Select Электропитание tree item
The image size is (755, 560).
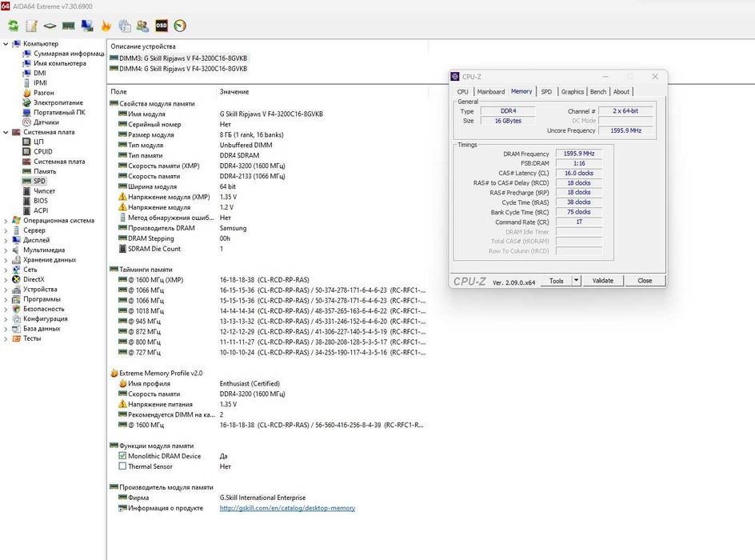click(58, 102)
